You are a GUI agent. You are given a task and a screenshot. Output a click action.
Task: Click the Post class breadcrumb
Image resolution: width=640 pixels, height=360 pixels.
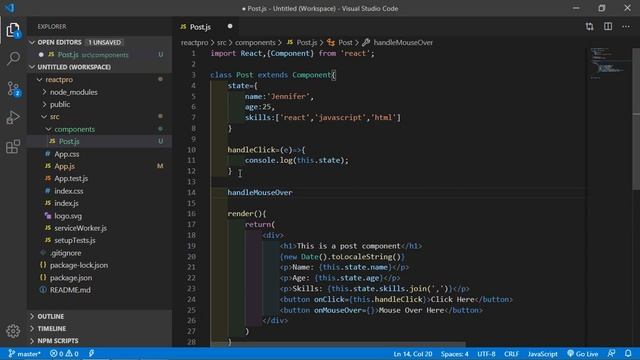coord(340,42)
